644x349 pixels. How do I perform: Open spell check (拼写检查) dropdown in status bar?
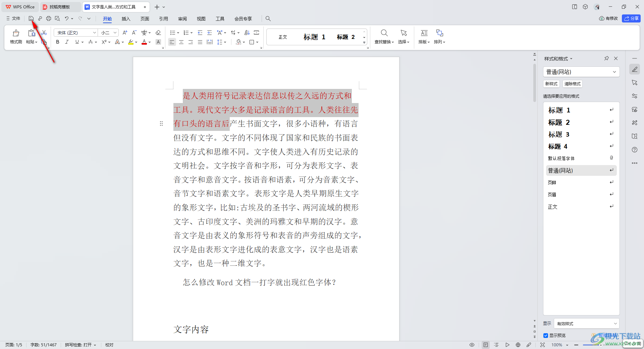pos(80,345)
